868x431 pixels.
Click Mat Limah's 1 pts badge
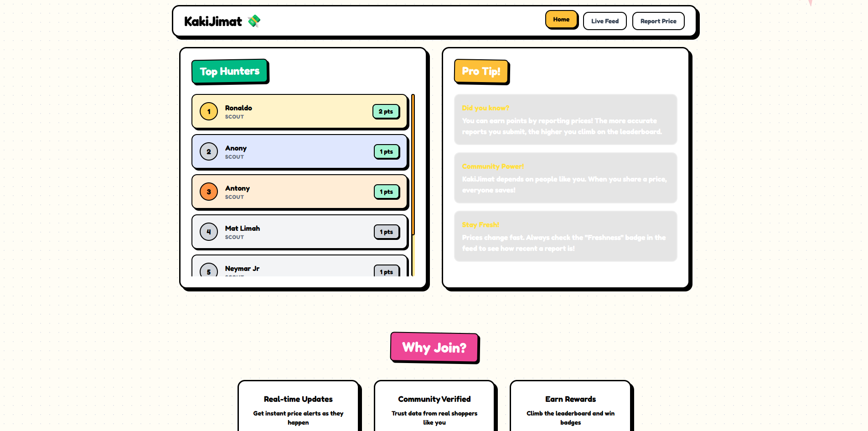(386, 232)
